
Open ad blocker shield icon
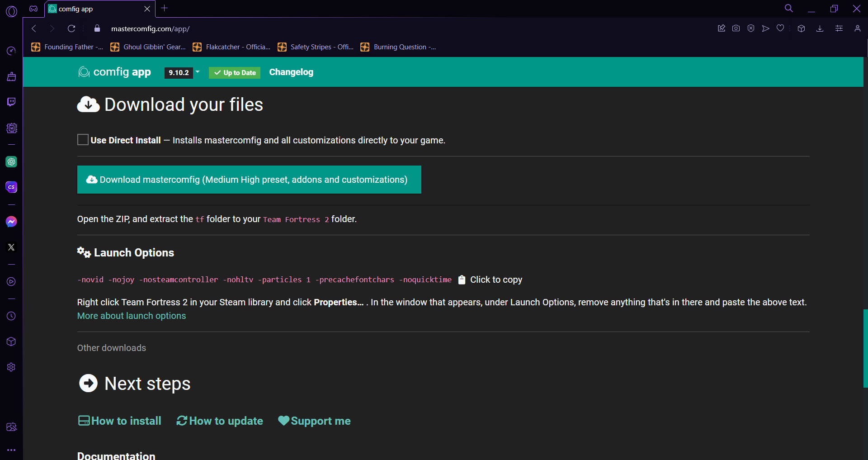751,28
